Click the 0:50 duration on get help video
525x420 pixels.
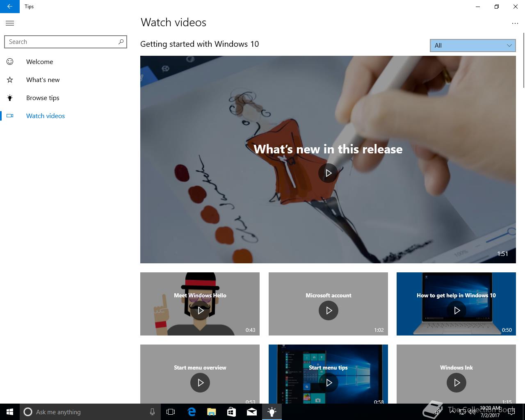coord(507,330)
